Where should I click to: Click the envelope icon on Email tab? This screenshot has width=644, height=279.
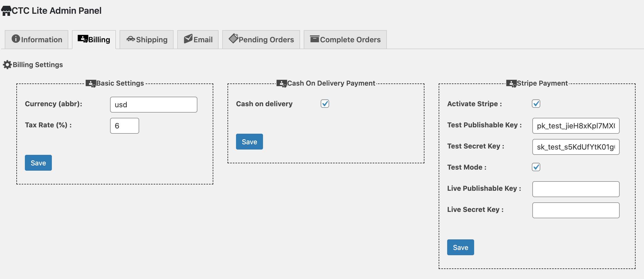coord(188,39)
